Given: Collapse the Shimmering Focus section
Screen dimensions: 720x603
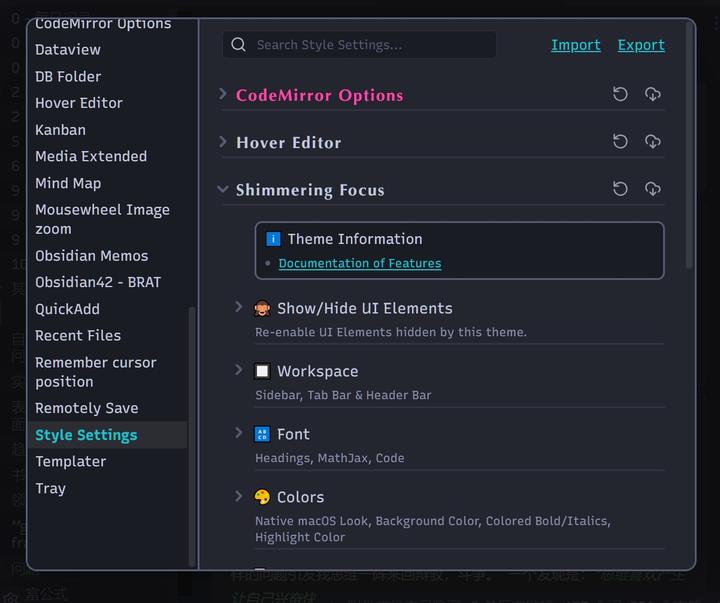Looking at the screenshot, I should [x=223, y=189].
